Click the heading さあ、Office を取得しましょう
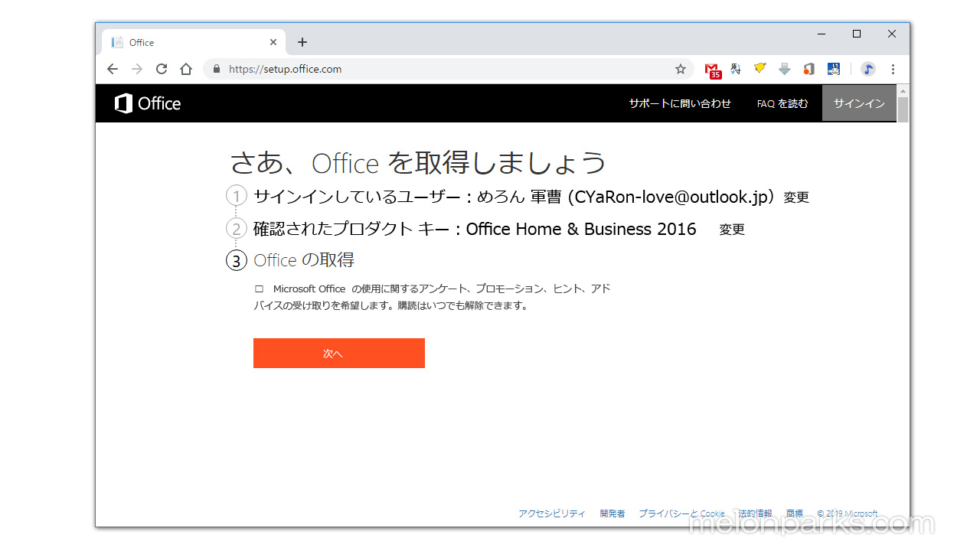Screen dimensions: 980x551 418,163
